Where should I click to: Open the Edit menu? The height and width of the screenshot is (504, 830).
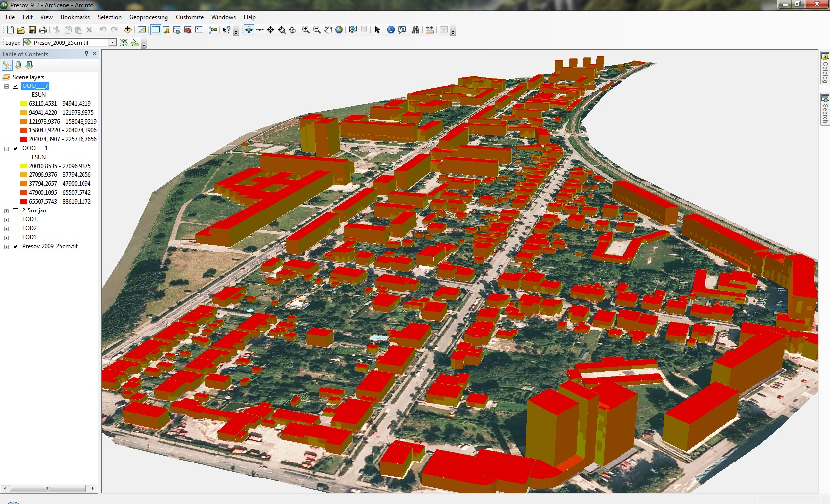coord(28,17)
